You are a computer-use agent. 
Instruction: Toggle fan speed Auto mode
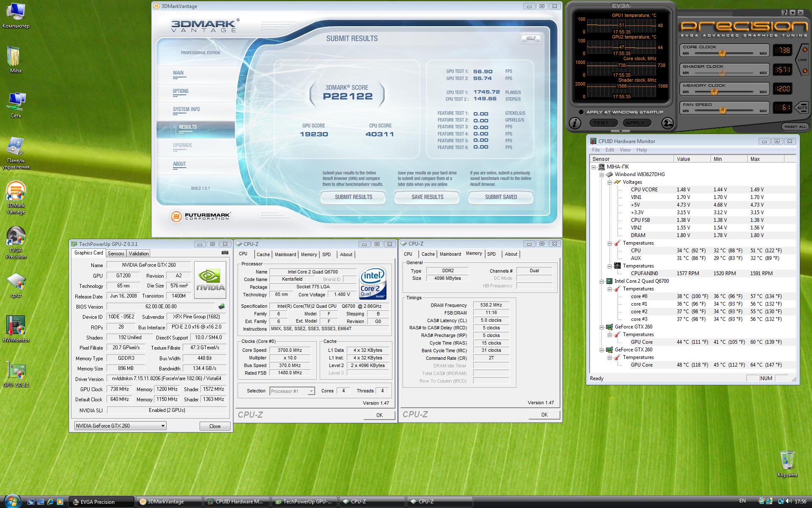[802, 108]
